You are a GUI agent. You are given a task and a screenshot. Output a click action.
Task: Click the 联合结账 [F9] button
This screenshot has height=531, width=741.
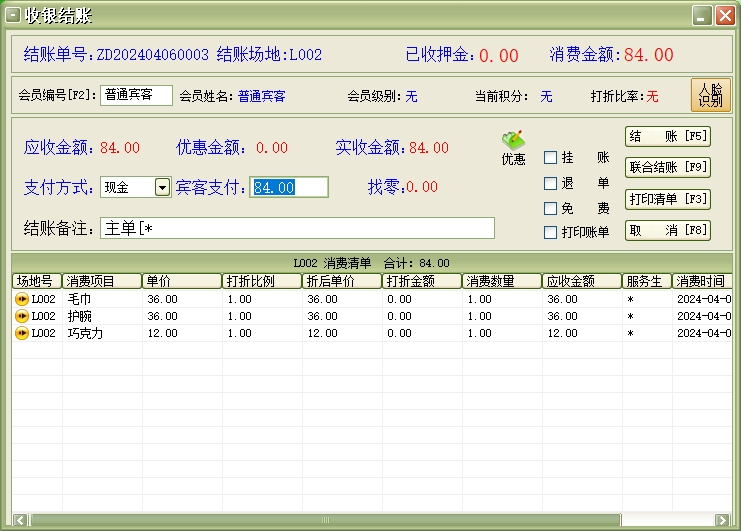(x=667, y=167)
